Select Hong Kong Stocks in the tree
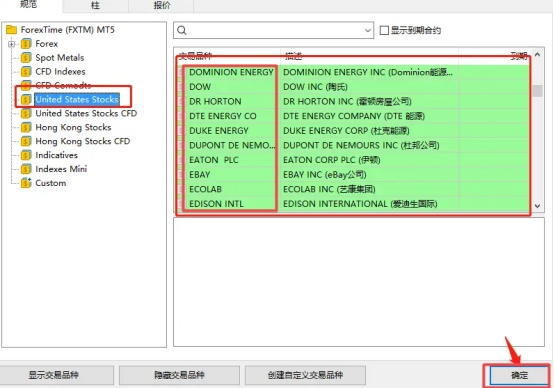 click(x=73, y=128)
